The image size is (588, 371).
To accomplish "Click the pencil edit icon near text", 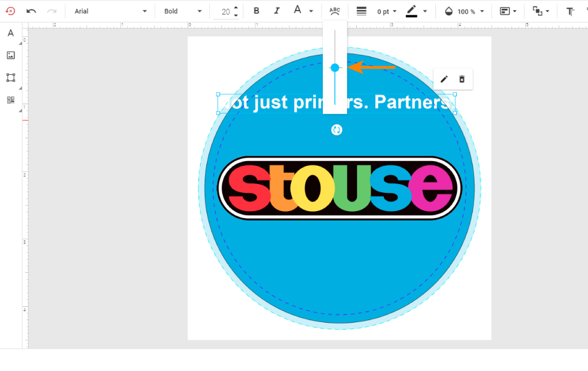I will tap(444, 79).
